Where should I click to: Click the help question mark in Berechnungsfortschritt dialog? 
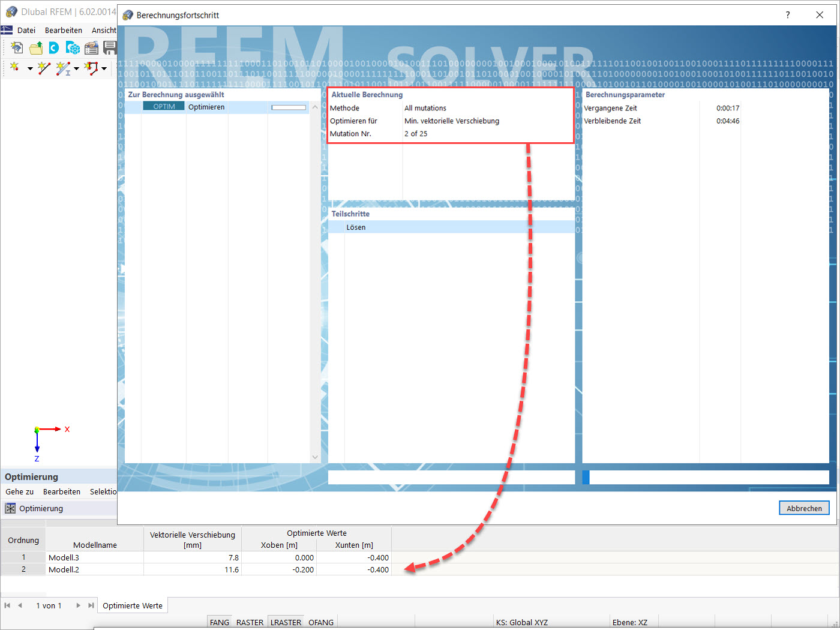point(788,15)
